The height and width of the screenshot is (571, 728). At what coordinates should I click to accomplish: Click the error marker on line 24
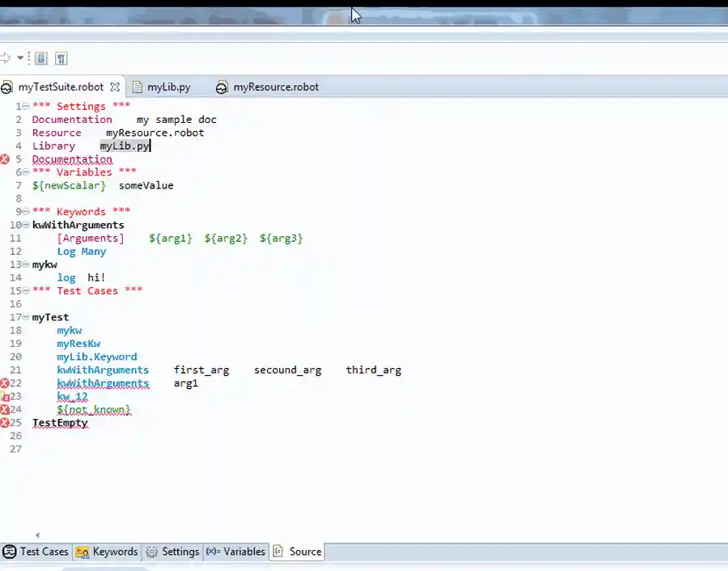pyautogui.click(x=5, y=409)
